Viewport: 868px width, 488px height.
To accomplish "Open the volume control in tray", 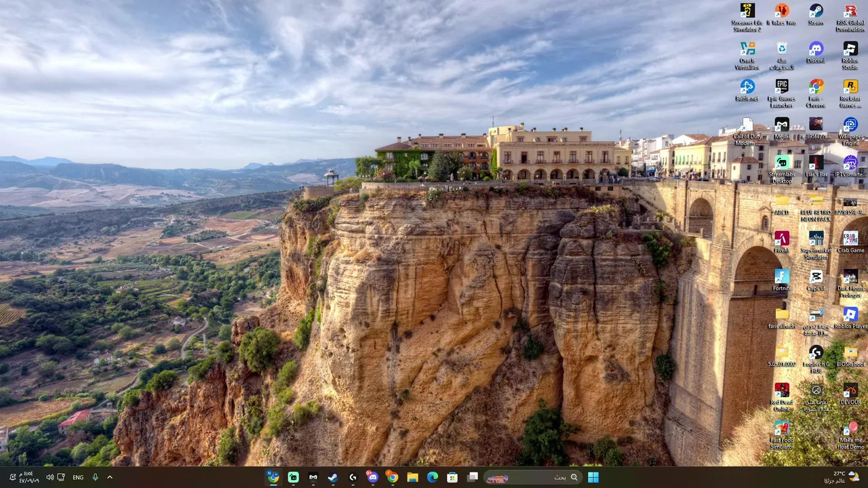I will point(50,477).
